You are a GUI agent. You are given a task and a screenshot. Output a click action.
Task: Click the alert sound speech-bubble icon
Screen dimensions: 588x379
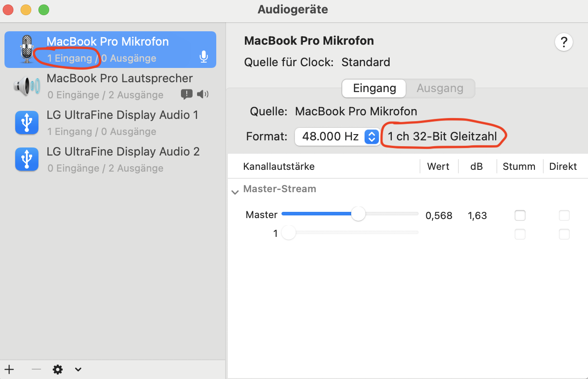tap(186, 94)
